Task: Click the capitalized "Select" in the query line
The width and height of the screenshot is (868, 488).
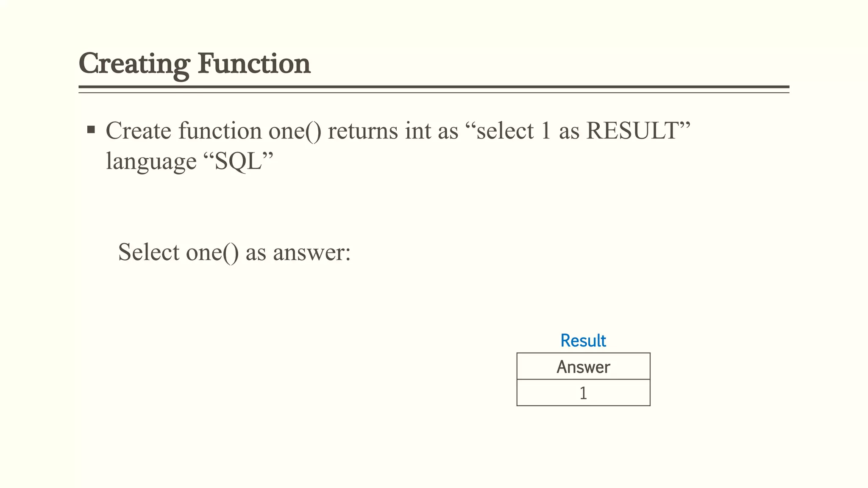Action: point(149,252)
